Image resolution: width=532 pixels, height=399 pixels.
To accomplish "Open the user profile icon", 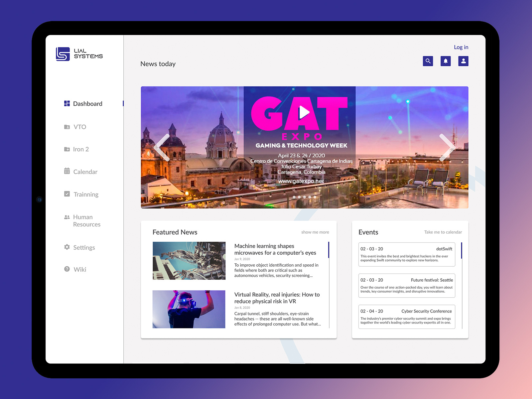I will coord(463,61).
